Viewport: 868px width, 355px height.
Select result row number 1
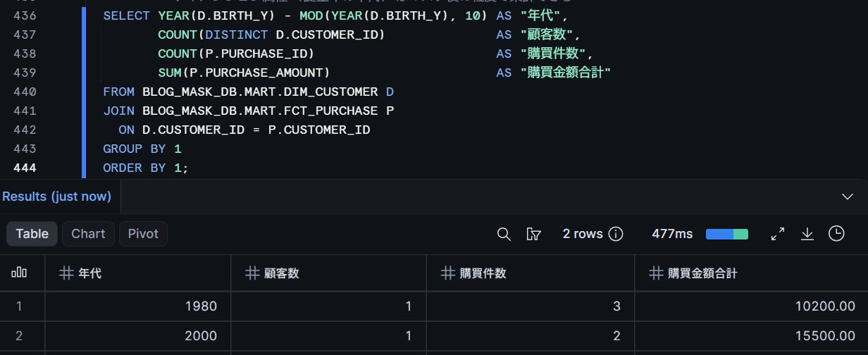pos(20,306)
